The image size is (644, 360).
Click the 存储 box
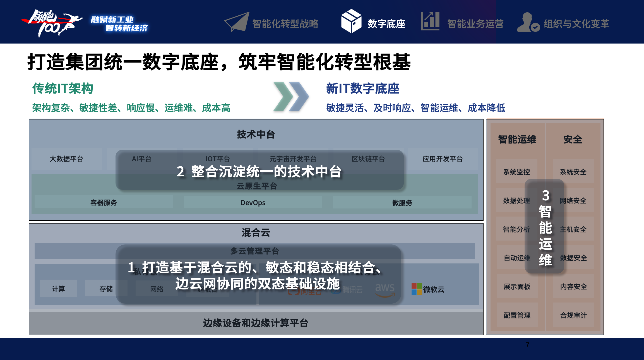click(106, 288)
